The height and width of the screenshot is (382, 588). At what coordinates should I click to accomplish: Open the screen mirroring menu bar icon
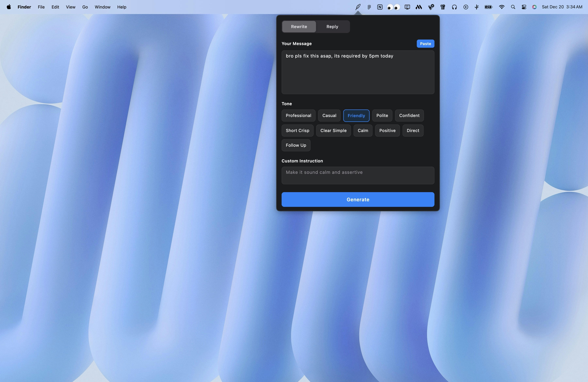(x=407, y=7)
